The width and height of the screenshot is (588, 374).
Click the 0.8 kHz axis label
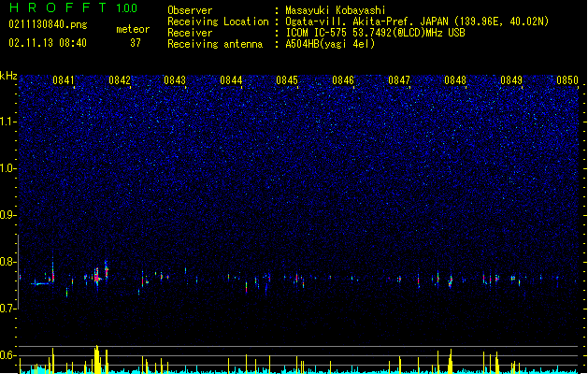click(x=7, y=262)
